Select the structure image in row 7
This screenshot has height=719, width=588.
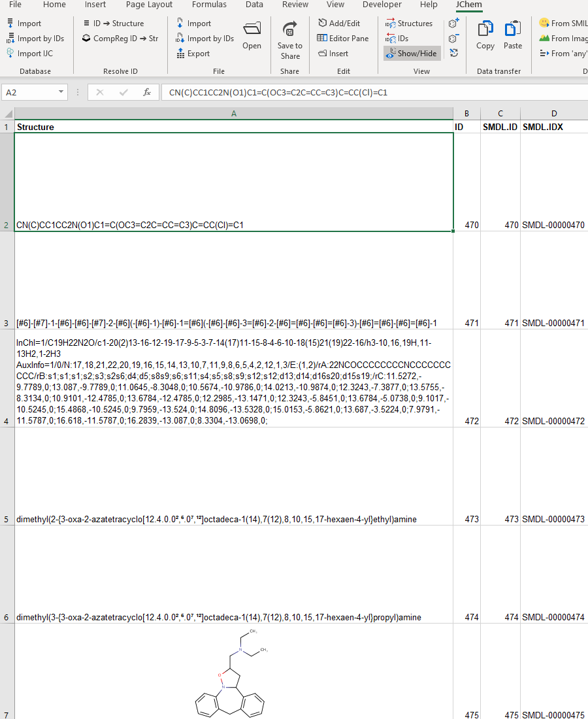(x=229, y=673)
